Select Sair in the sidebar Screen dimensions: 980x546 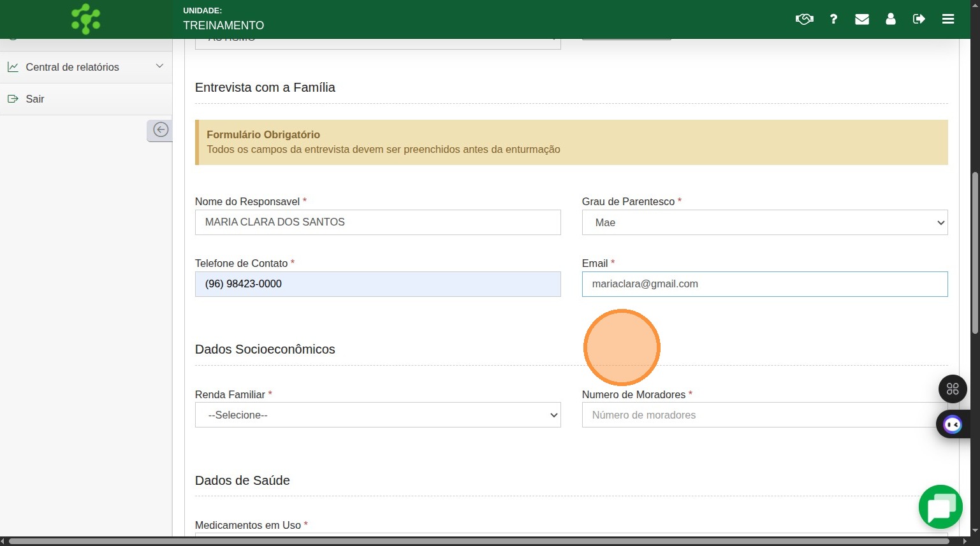click(35, 99)
